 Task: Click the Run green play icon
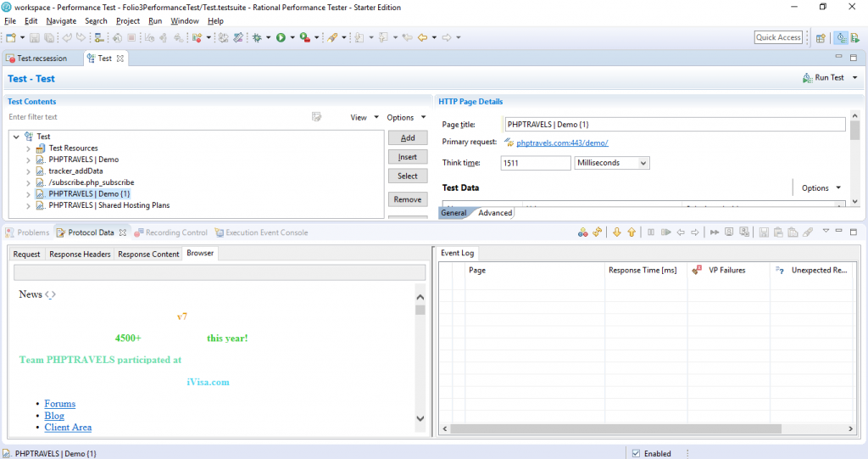pyautogui.click(x=281, y=37)
